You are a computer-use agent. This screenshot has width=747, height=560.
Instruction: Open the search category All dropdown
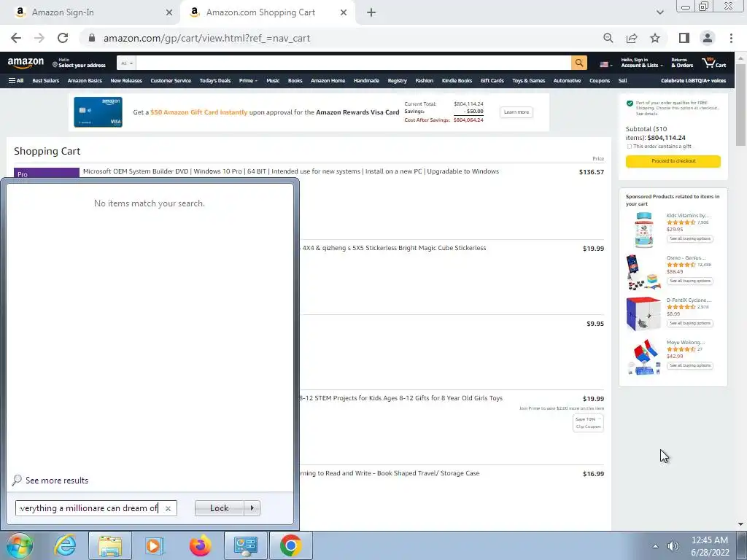click(126, 63)
